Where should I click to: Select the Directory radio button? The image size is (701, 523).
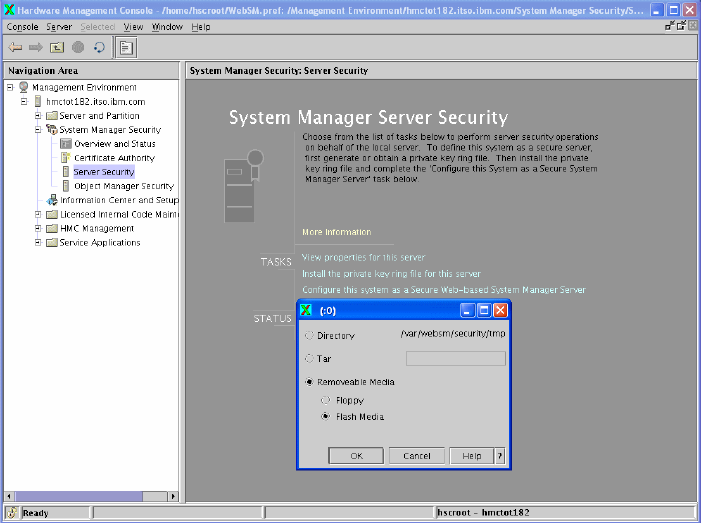click(309, 335)
